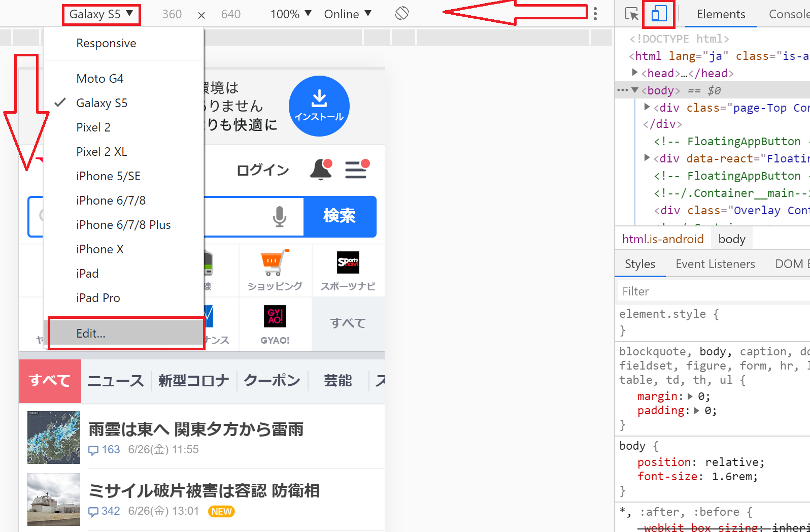Click the warship news thumbnail
This screenshot has width=810, height=532.
(x=54, y=499)
